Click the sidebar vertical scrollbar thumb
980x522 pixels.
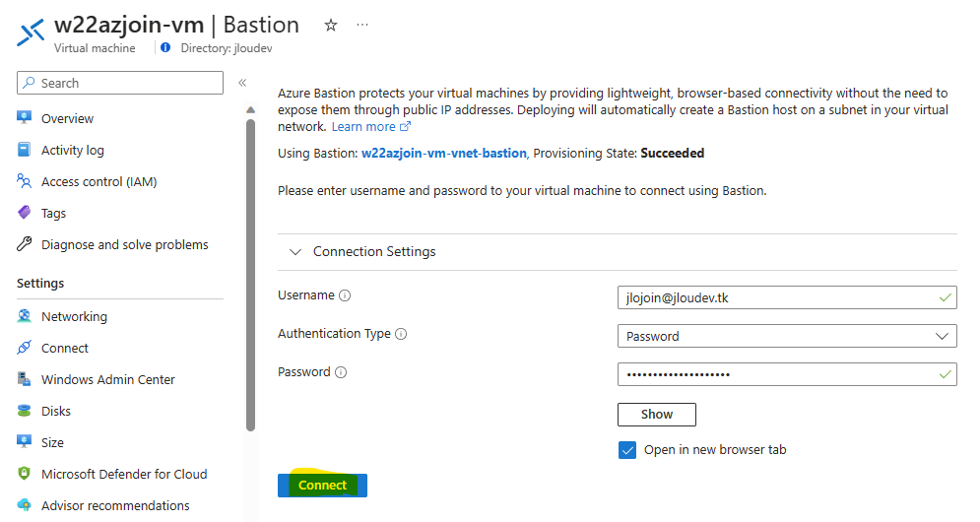[x=250, y=275]
